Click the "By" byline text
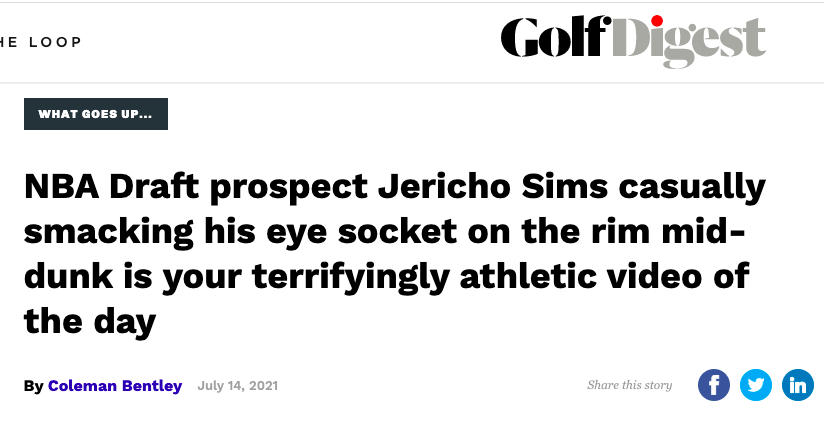The height and width of the screenshot is (423, 824). [34, 386]
